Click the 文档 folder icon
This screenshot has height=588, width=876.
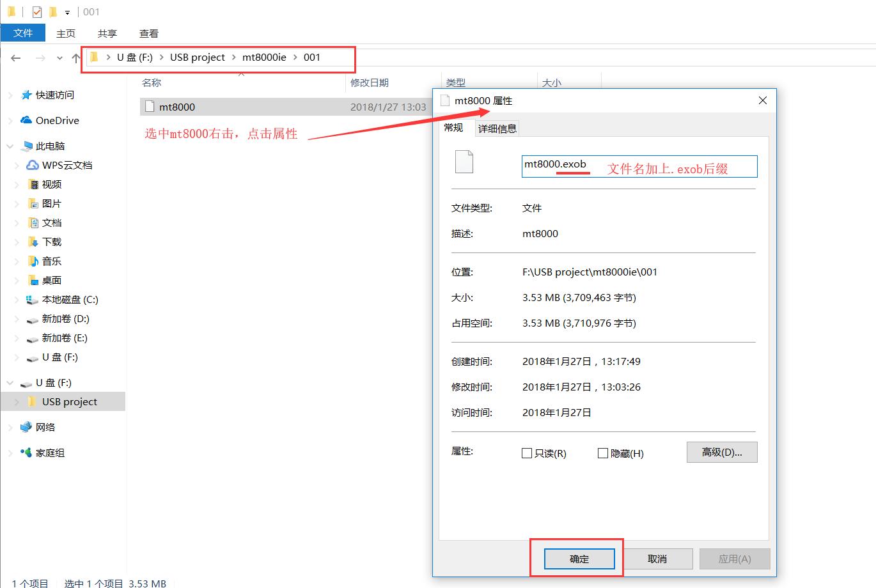(33, 222)
